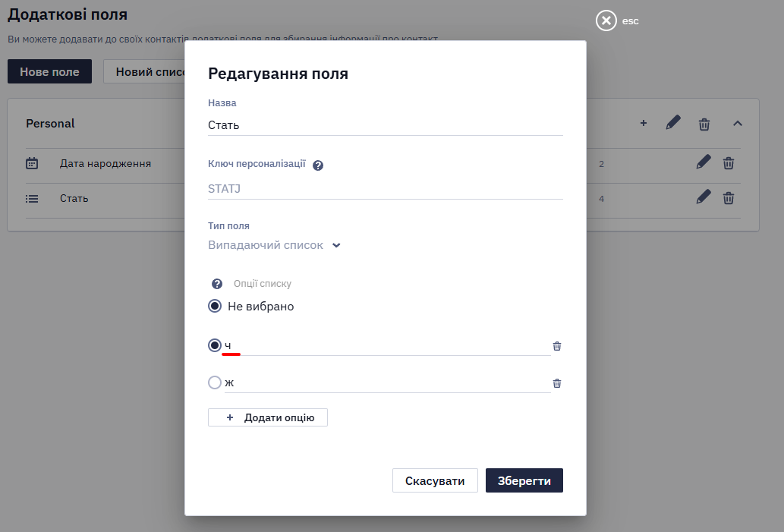The height and width of the screenshot is (532, 784).
Task: Add a field using Personal plus icon
Action: coord(644,123)
